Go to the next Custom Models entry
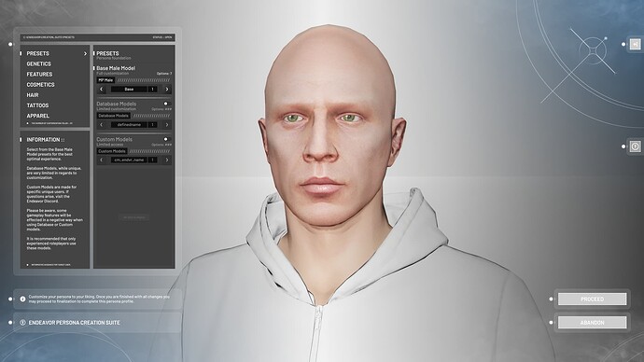Screen dimensions: 644x362 [167, 160]
